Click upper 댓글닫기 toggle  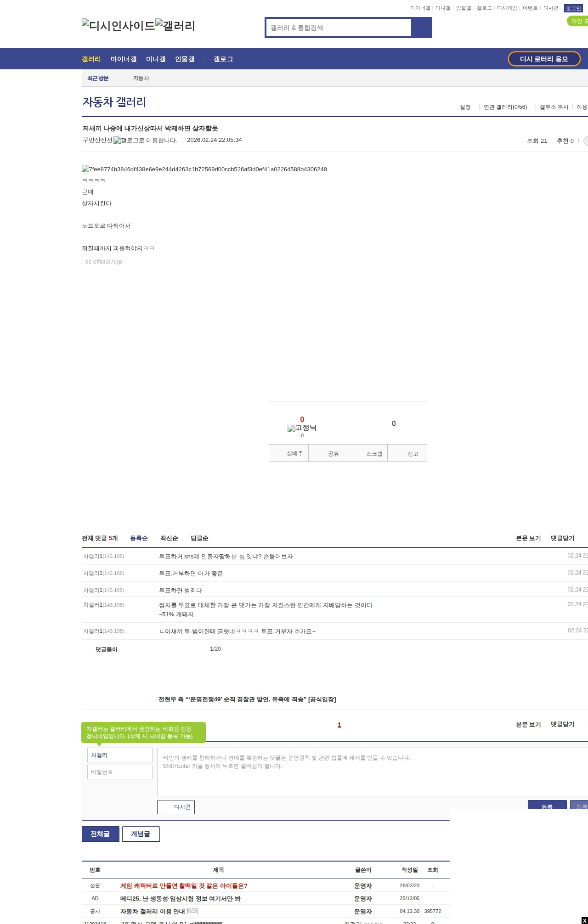(563, 538)
